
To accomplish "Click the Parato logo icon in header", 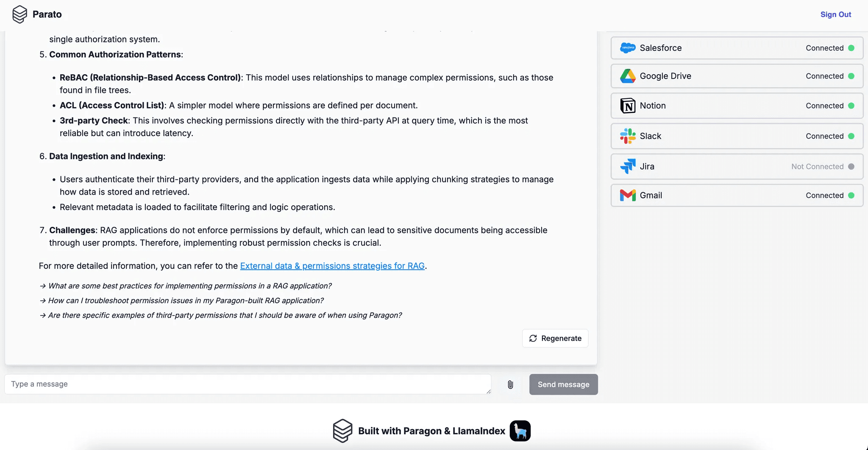I will pos(19,14).
